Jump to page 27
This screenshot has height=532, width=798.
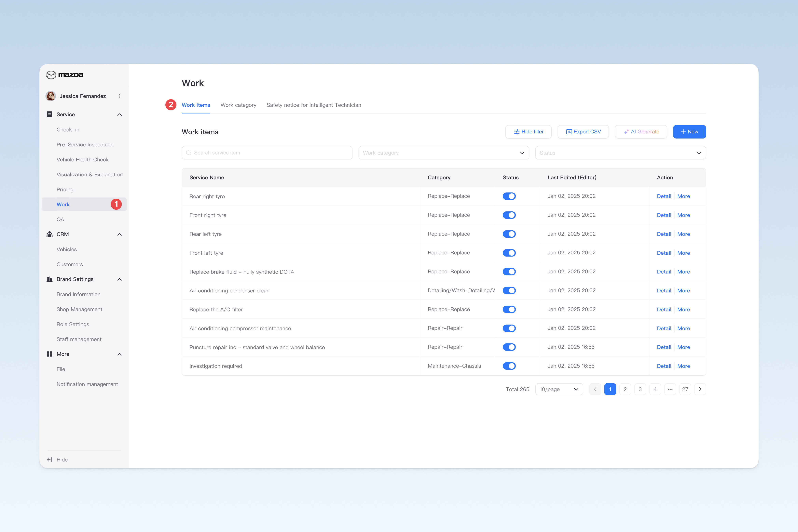[x=685, y=389]
